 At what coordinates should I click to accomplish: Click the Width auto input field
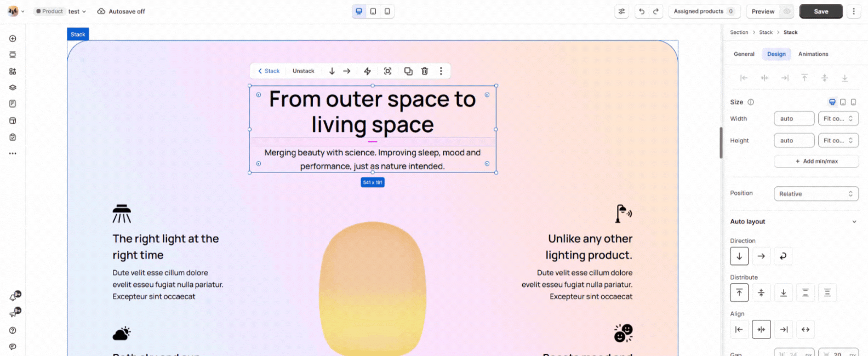tap(794, 119)
